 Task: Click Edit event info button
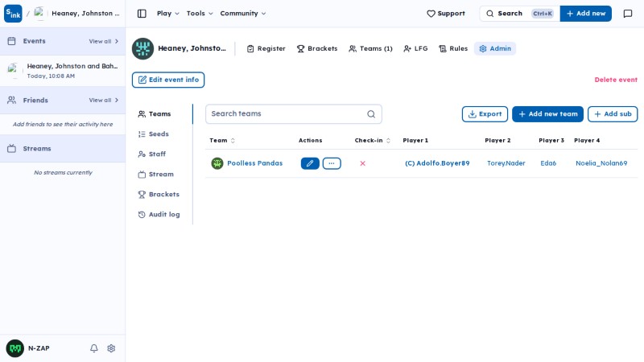tap(168, 80)
